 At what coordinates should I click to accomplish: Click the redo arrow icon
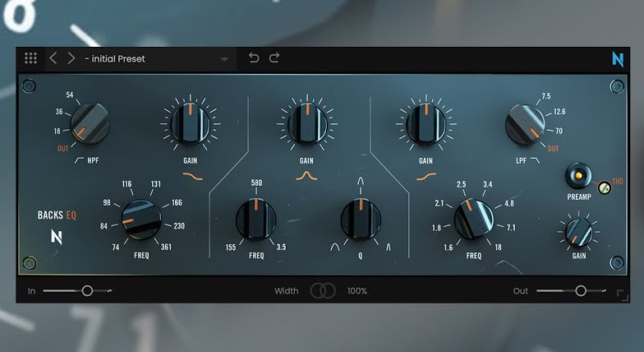pyautogui.click(x=274, y=58)
